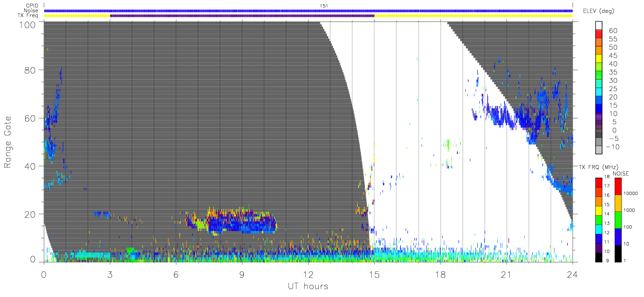Viewport: 644px width, 297px height.
Task: Click the red top swatch of NOISE colorbar
Action: (x=618, y=186)
